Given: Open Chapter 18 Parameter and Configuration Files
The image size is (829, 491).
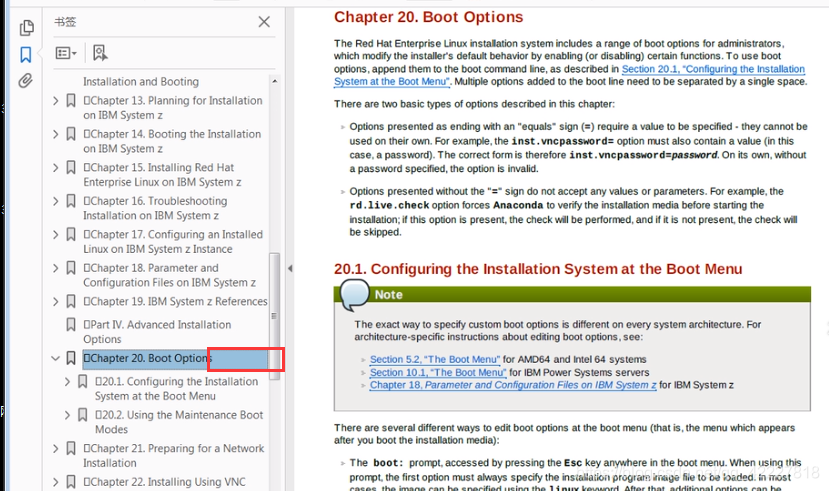Looking at the screenshot, I should click(170, 275).
